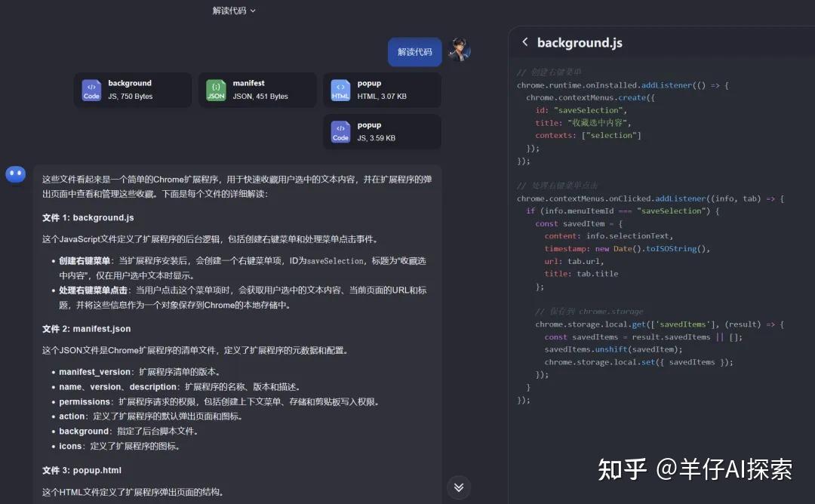Open the background JS attachment card

tap(133, 90)
